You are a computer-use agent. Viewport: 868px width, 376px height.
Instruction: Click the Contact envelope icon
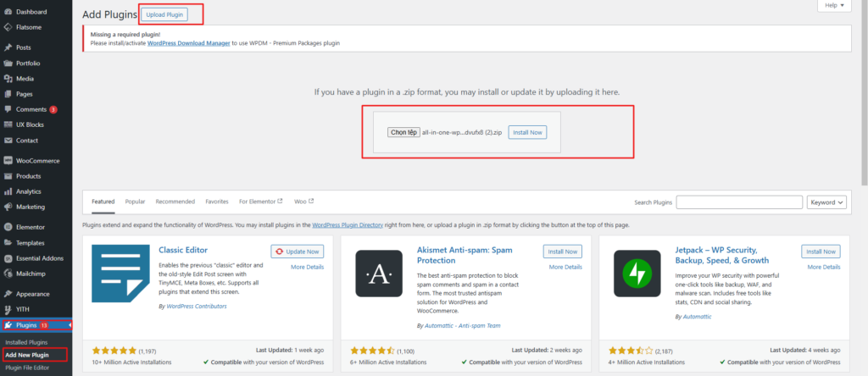(x=8, y=141)
